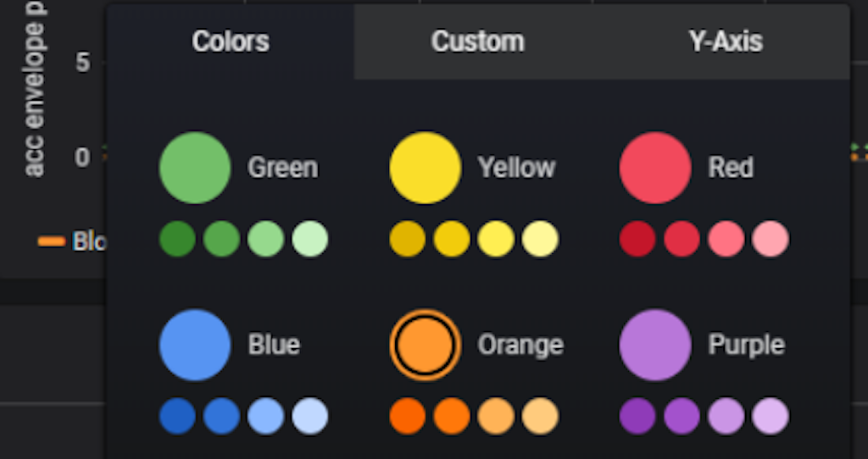Select the darkest yellow shade swatch
This screenshot has height=459, width=868.
(408, 239)
